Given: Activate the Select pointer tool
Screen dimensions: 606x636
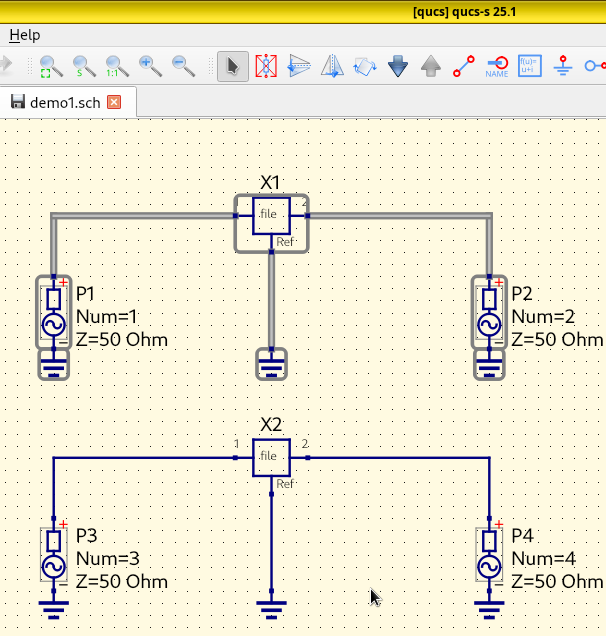Looking at the screenshot, I should click(x=233, y=67).
